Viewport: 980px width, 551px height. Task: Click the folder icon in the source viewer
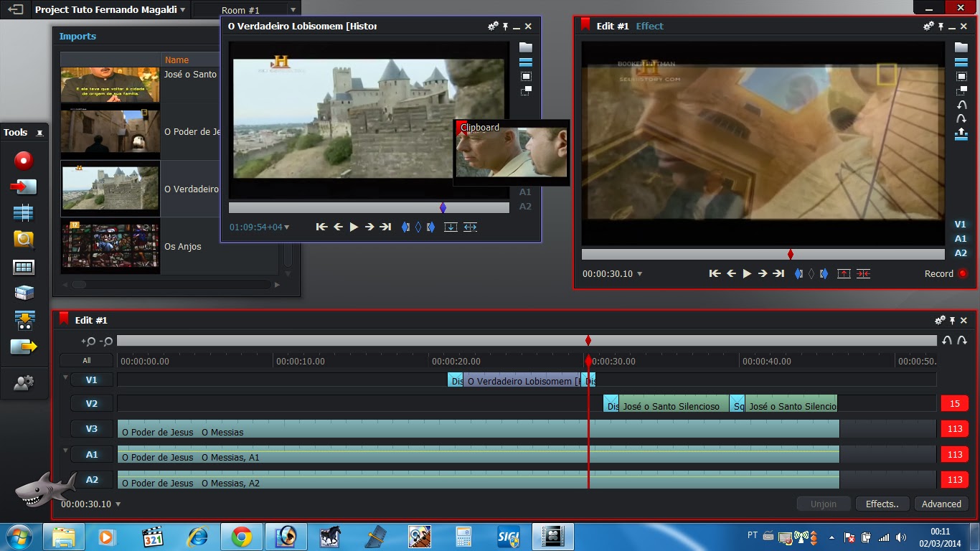click(526, 47)
